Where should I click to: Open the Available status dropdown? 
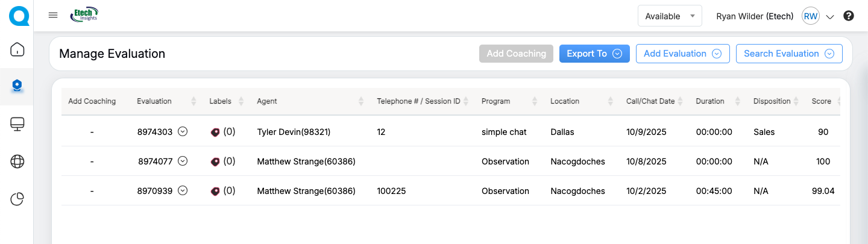pyautogui.click(x=670, y=16)
